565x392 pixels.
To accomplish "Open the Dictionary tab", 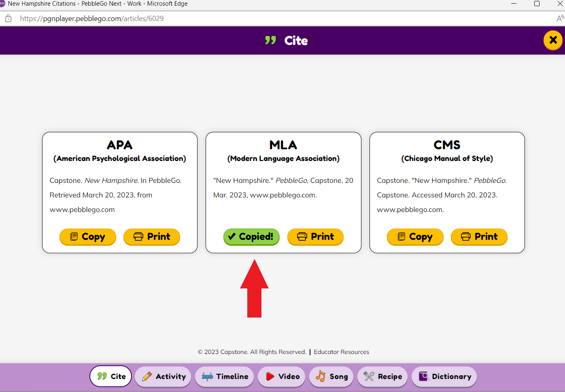I will (x=444, y=376).
